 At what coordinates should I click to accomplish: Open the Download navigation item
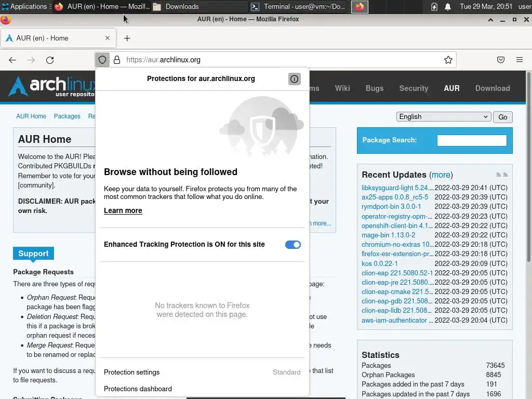pyautogui.click(x=493, y=88)
